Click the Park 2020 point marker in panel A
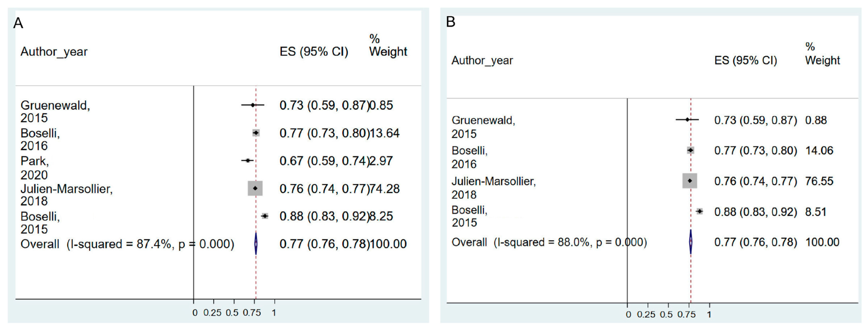868x330 pixels. coord(248,161)
